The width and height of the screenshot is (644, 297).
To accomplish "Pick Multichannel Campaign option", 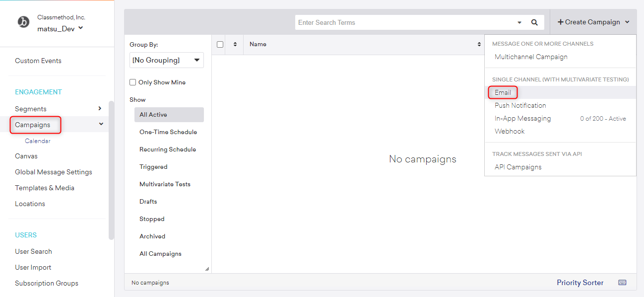I will coord(531,57).
